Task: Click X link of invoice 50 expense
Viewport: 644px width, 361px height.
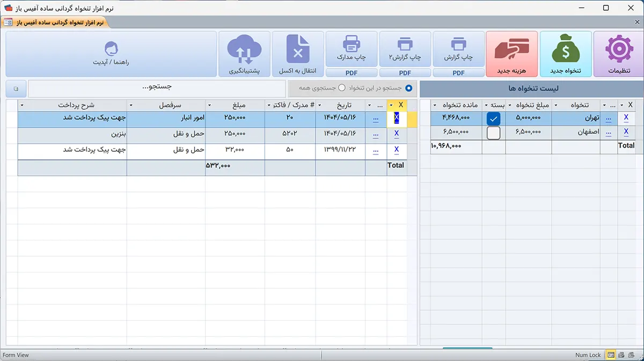Action: [397, 150]
